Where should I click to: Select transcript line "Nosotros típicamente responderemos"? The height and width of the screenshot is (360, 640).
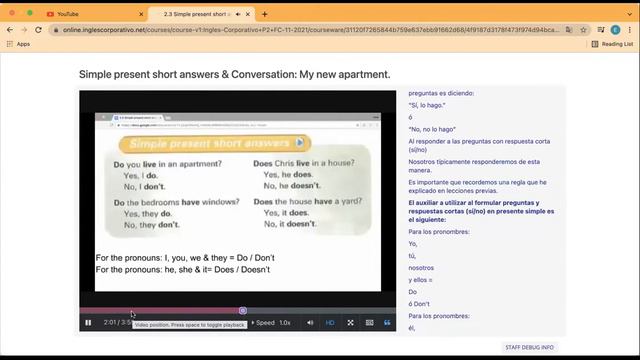[474, 166]
